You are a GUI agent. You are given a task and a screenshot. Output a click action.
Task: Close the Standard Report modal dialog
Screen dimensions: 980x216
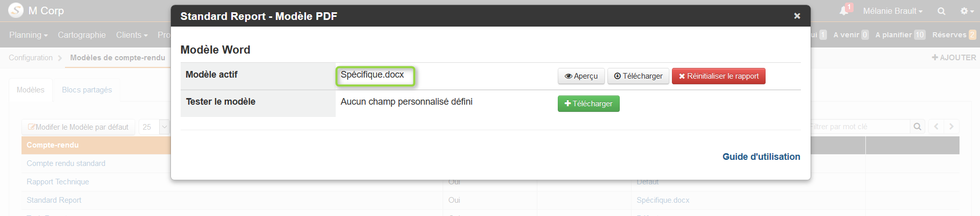click(797, 16)
